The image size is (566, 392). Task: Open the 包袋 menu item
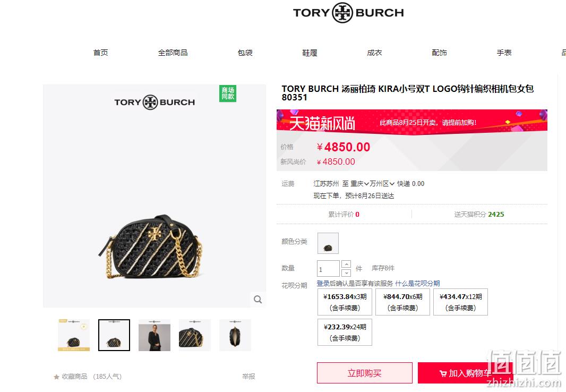click(x=245, y=53)
